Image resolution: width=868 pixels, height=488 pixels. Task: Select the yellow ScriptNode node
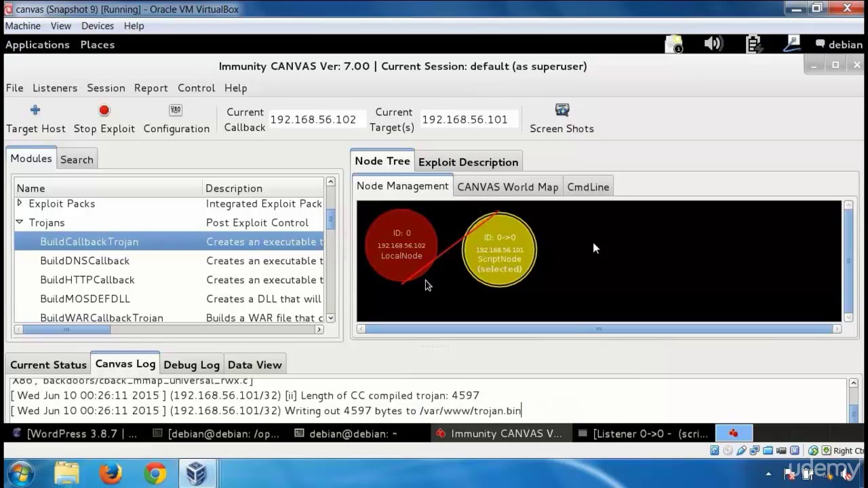(x=499, y=249)
